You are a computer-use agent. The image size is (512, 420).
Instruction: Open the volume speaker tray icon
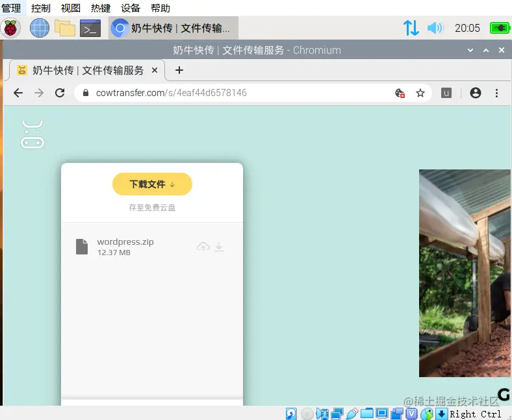click(435, 28)
